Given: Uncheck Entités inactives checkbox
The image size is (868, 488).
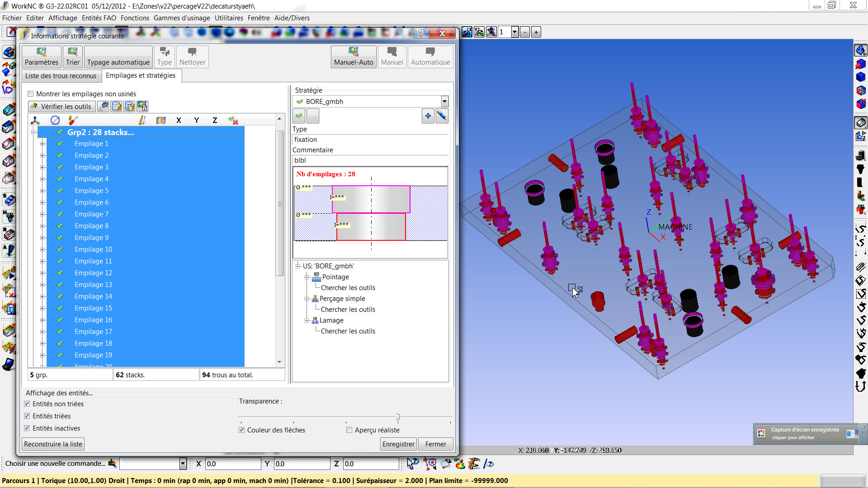Looking at the screenshot, I should 27,428.
